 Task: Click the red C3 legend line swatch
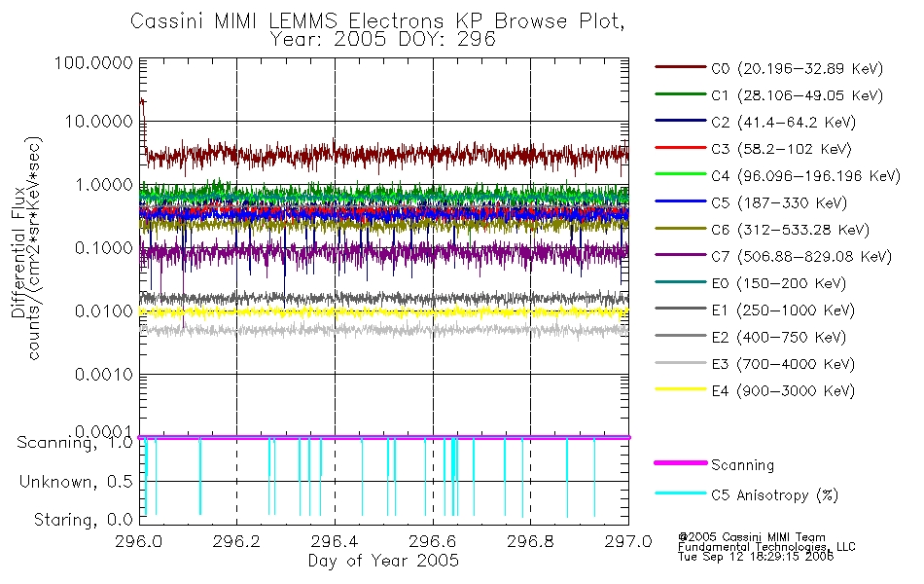coord(680,148)
